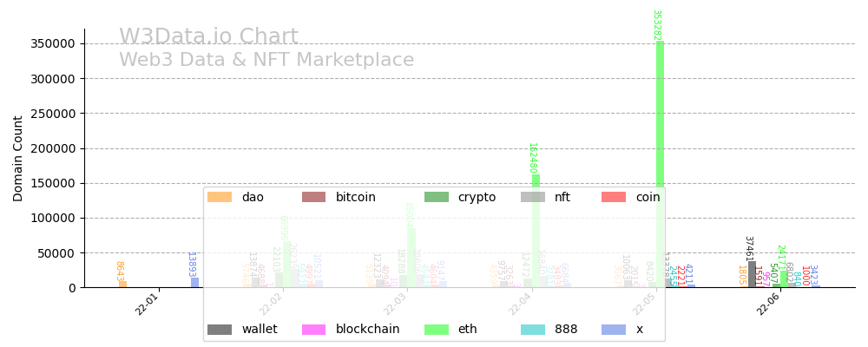Click the bitcoin legend color swatch
Screen dimensions: 868x347
pos(314,197)
